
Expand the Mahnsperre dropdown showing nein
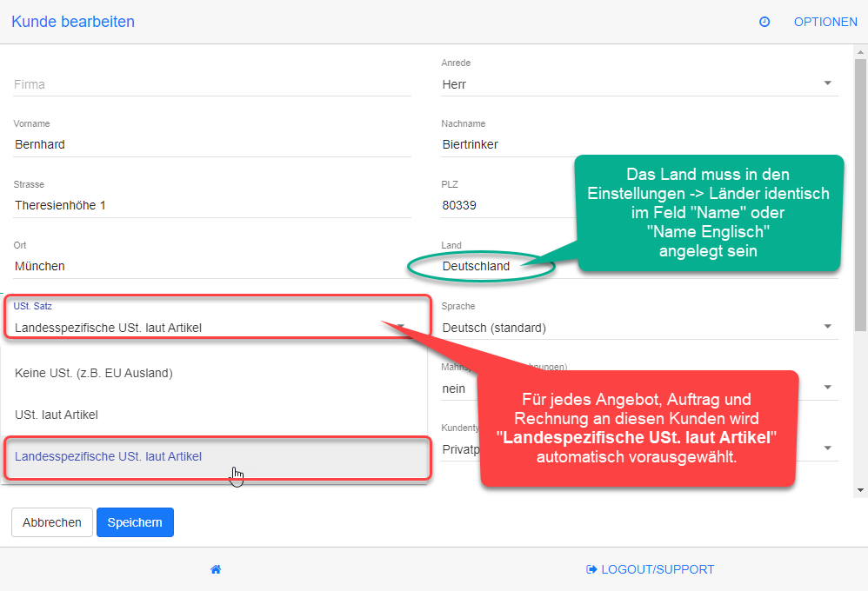tap(828, 388)
